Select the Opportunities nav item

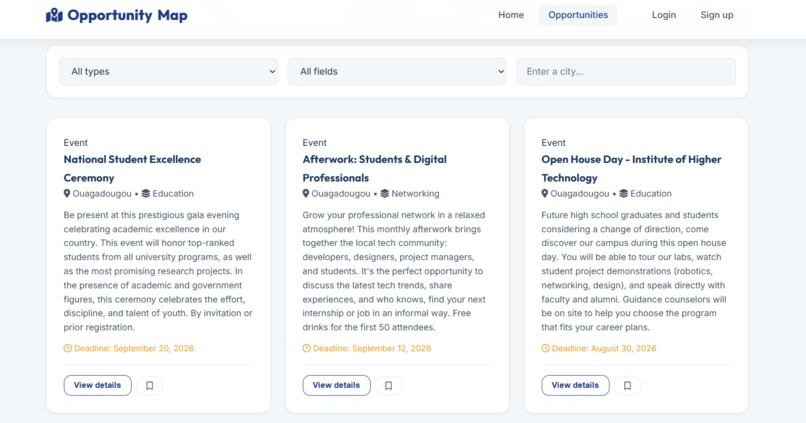click(x=578, y=15)
